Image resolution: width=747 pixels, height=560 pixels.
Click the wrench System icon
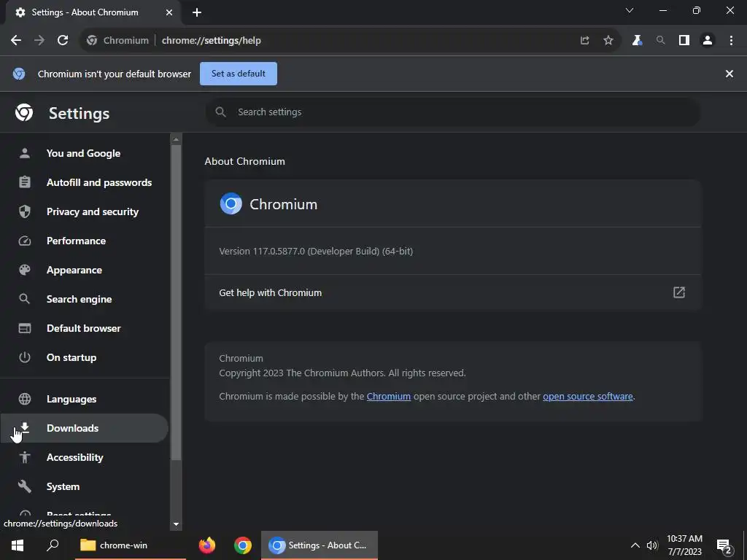[x=25, y=486]
